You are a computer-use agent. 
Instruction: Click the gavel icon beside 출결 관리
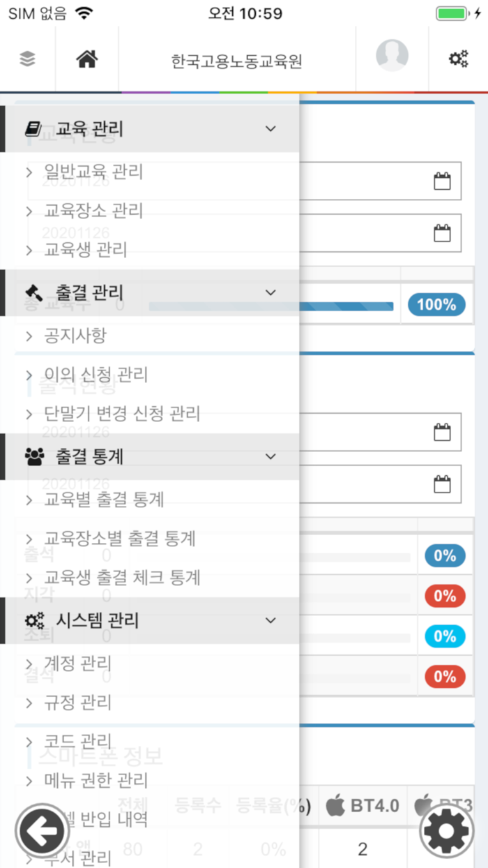[x=31, y=292]
